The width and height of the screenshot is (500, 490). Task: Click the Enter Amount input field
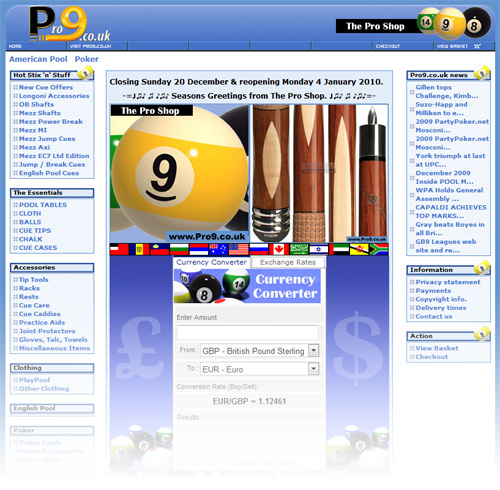(x=247, y=332)
